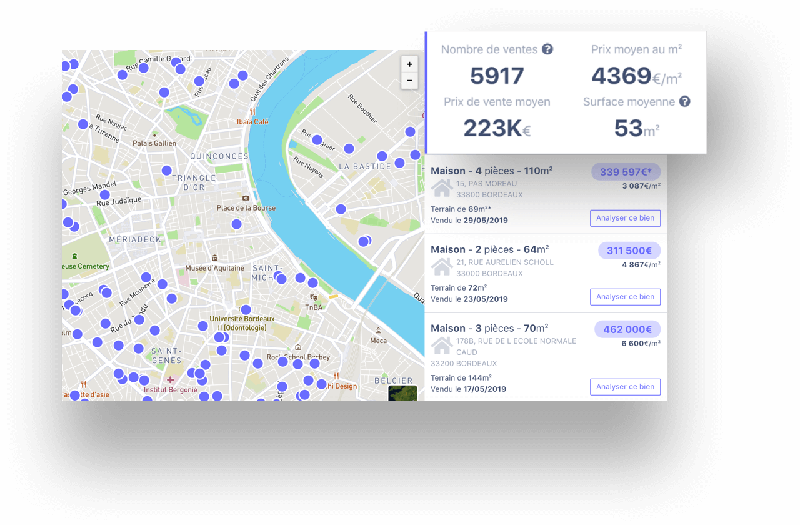The image size is (800, 525).
Task: Analyser ce bien for 339 597€ house
Action: [625, 217]
